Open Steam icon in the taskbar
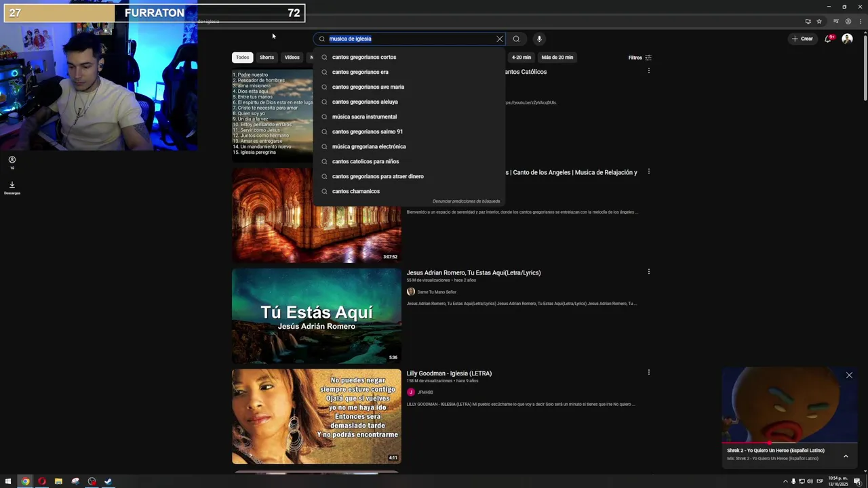 (108, 481)
